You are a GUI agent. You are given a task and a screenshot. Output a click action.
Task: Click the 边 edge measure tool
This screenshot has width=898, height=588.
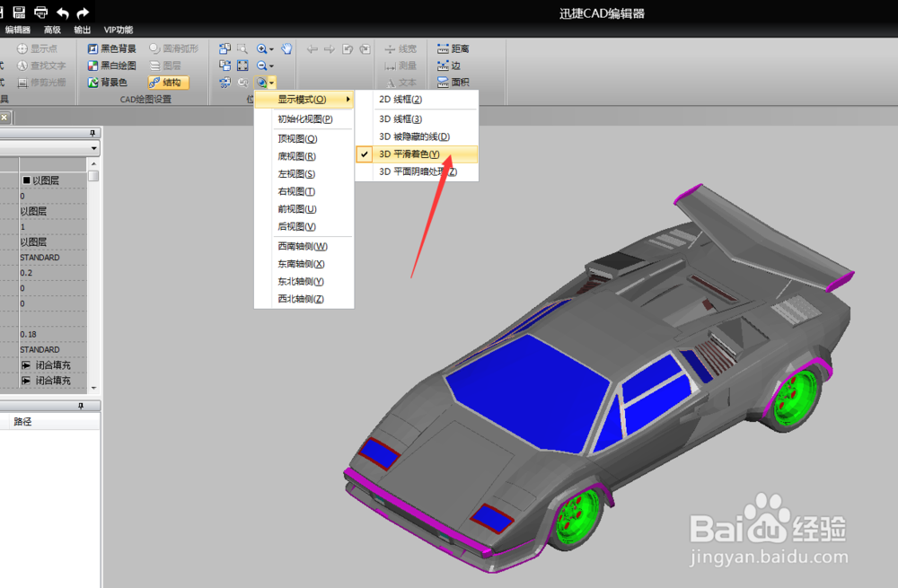(448, 66)
